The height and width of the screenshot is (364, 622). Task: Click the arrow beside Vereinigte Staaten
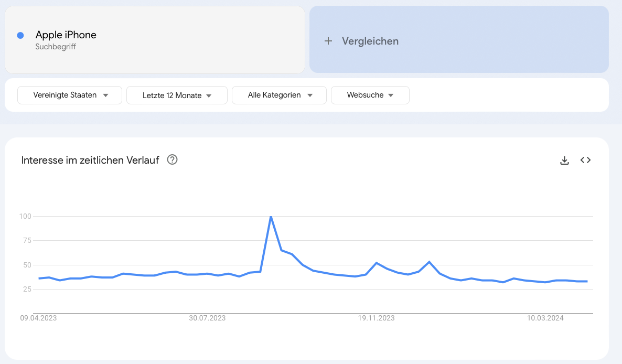(x=105, y=95)
